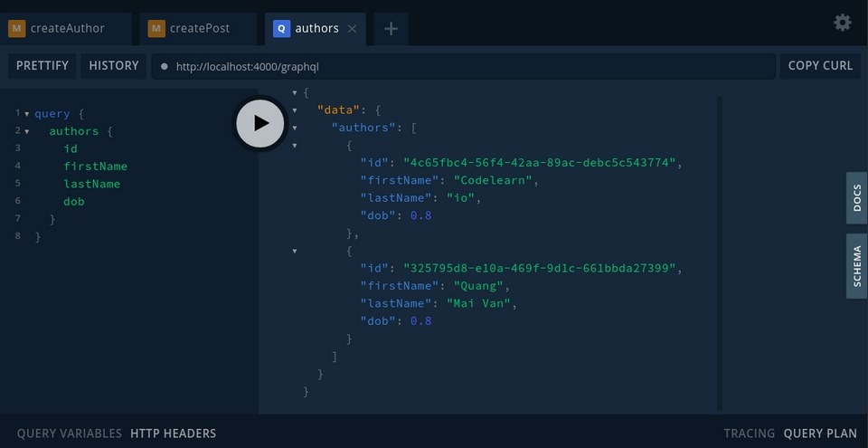Open the SCHEMA side panel
The height and width of the screenshot is (448, 868).
(856, 266)
